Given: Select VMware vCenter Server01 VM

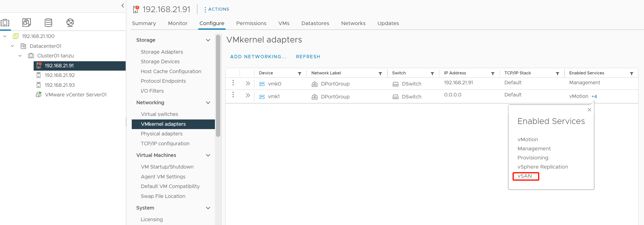Looking at the screenshot, I should click(76, 95).
